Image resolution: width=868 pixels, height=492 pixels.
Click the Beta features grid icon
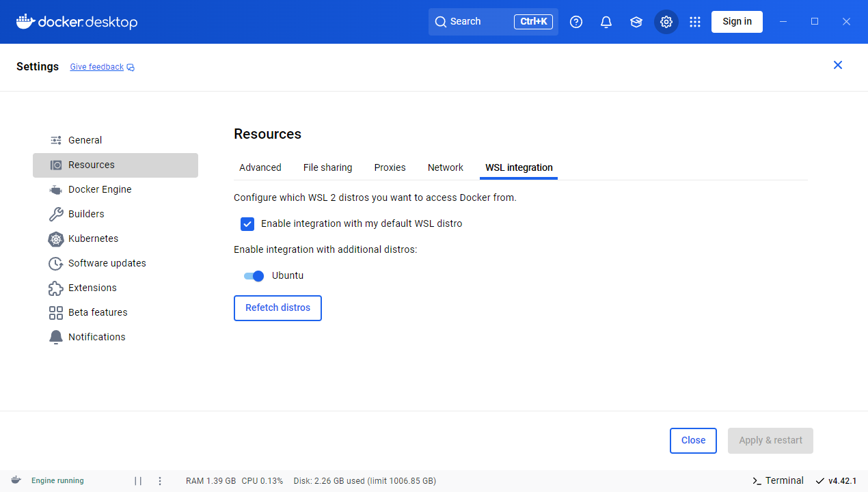[56, 312]
